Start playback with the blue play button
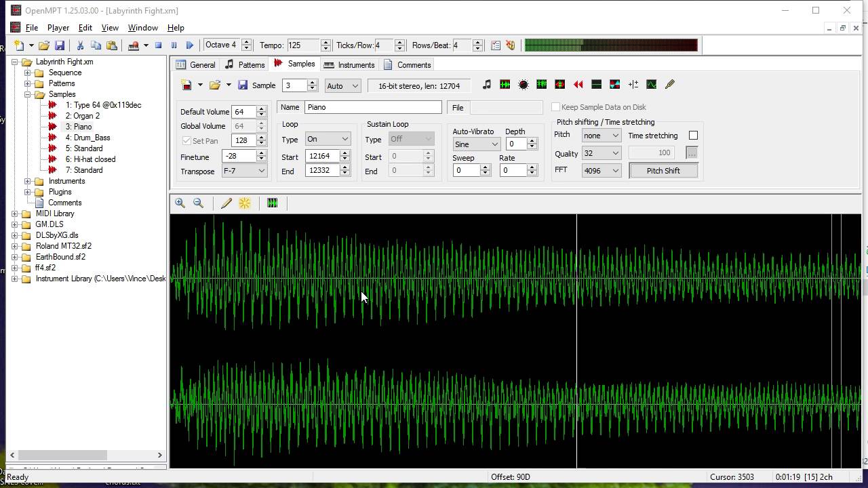The height and width of the screenshot is (488, 868). 189,45
